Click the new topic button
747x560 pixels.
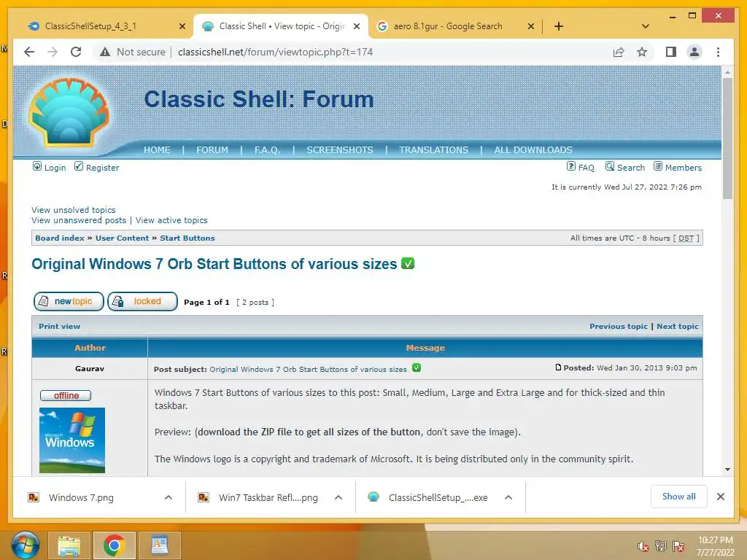[x=69, y=301]
